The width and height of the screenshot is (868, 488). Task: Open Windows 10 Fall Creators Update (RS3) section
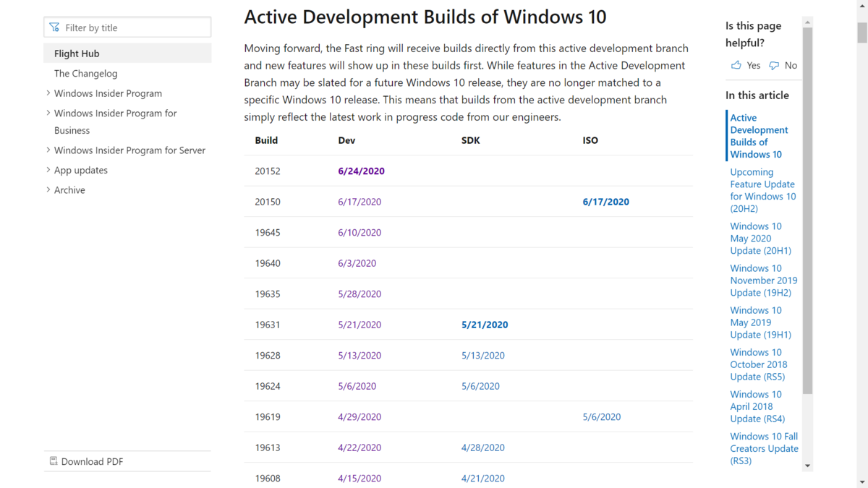[x=764, y=448]
